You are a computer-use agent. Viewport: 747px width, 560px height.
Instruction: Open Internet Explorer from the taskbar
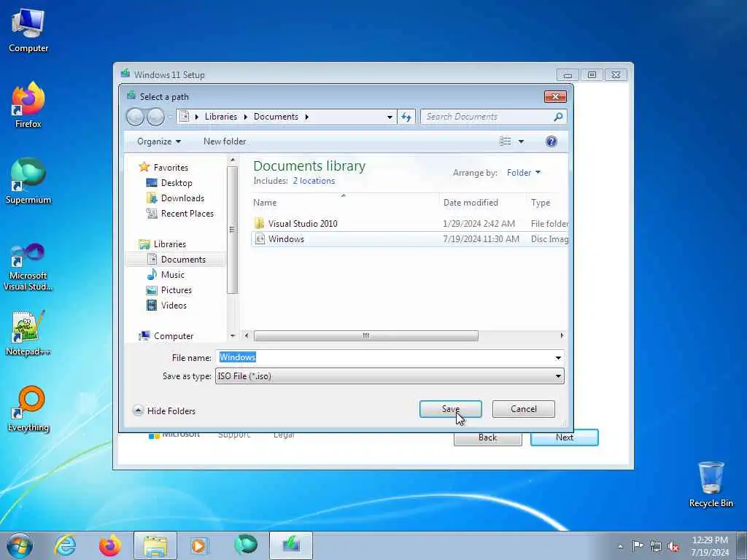click(x=65, y=545)
